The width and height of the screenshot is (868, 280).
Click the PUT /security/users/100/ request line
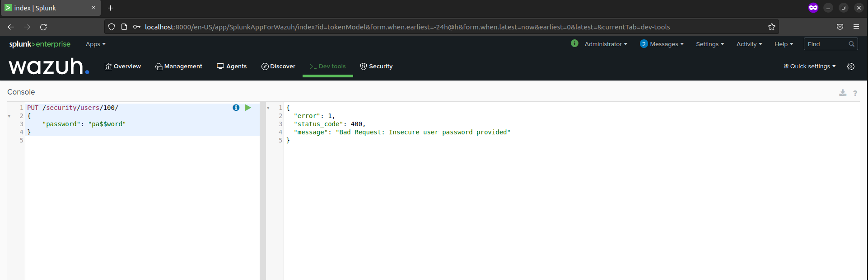73,108
